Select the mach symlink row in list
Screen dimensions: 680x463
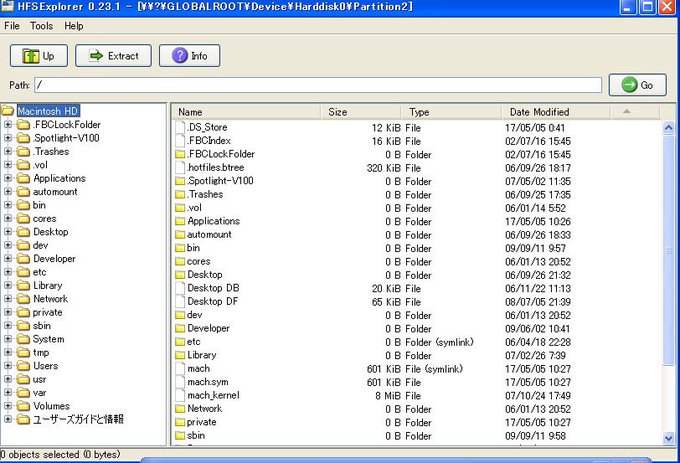tap(416, 369)
